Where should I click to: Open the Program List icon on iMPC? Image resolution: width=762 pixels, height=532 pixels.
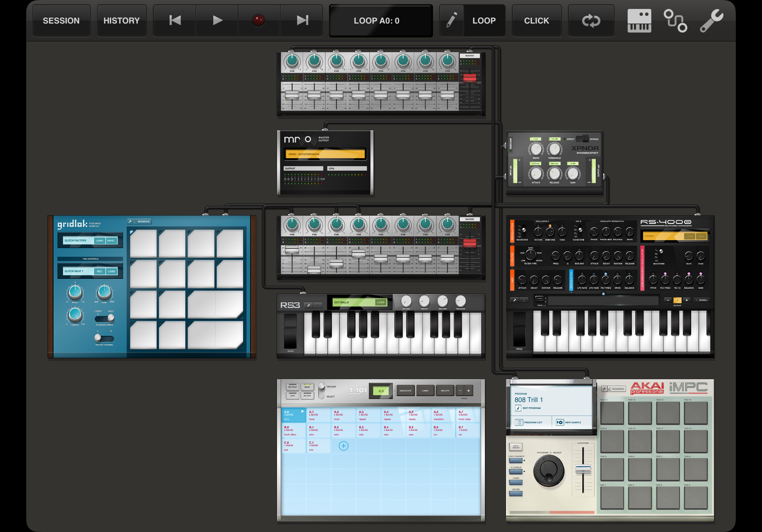pyautogui.click(x=519, y=422)
